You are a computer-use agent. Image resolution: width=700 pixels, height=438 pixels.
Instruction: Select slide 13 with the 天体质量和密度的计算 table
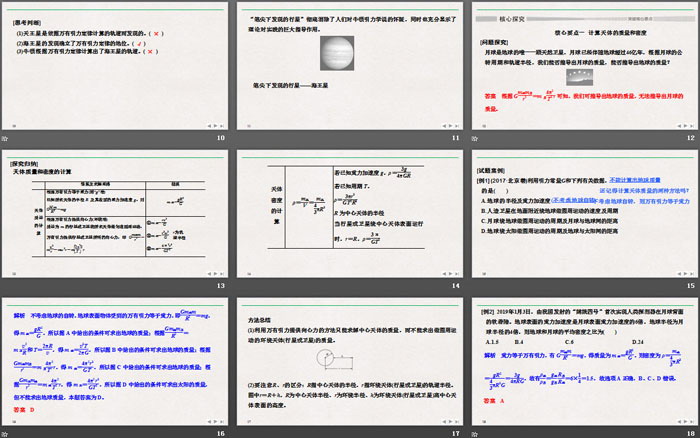[117, 213]
